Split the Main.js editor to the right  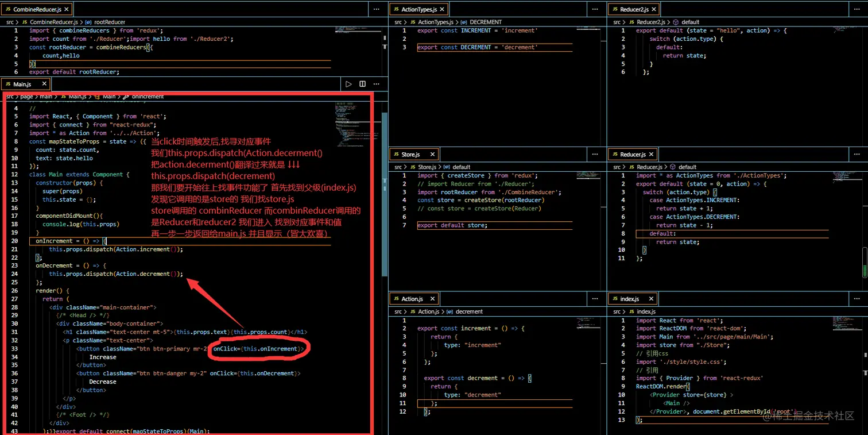(x=362, y=84)
